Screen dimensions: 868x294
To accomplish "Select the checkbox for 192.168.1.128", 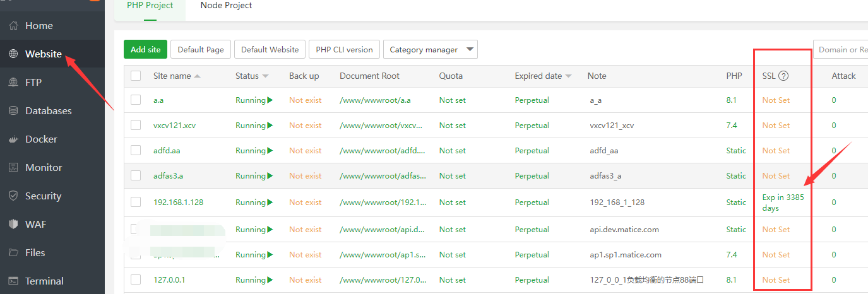I will tap(136, 202).
